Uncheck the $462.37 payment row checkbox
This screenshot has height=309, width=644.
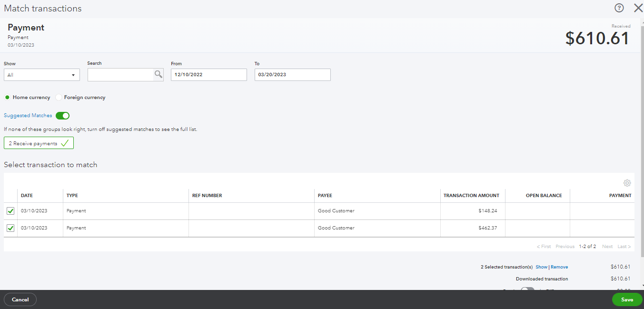(x=10, y=228)
